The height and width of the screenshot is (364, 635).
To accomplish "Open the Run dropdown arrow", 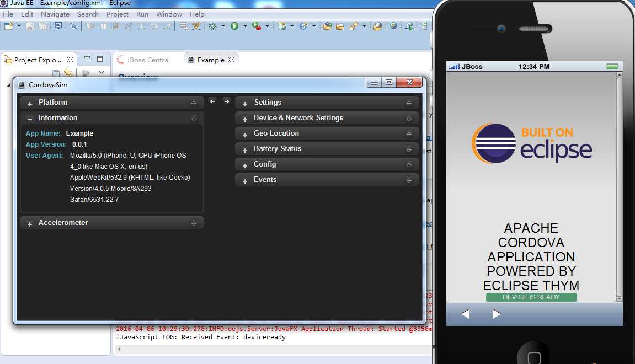I will pyautogui.click(x=245, y=26).
